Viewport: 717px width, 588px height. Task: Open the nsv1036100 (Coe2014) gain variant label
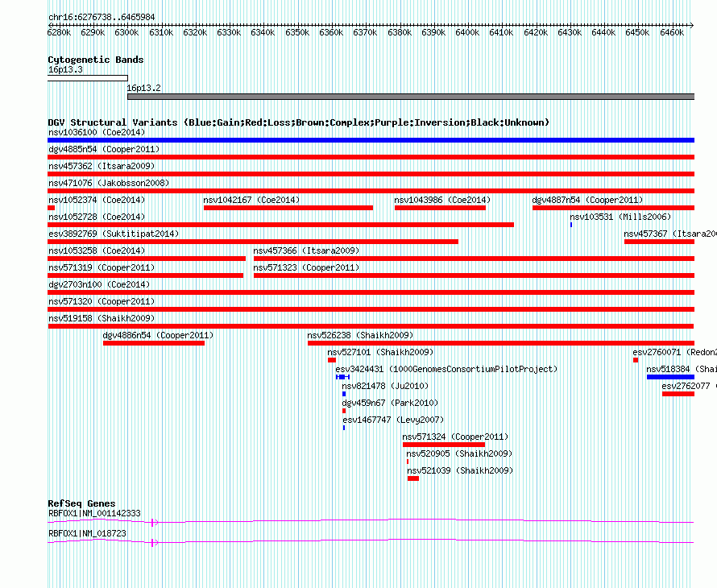pos(97,132)
